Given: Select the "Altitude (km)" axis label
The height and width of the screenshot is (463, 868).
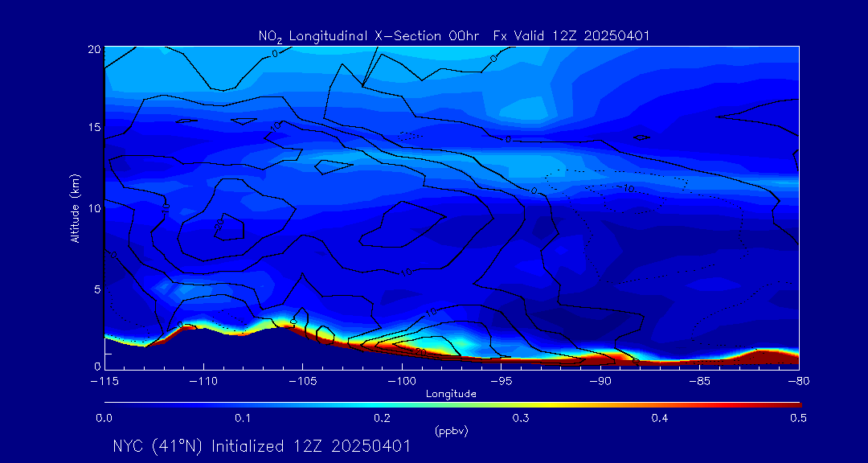Looking at the screenshot, I should point(76,208).
